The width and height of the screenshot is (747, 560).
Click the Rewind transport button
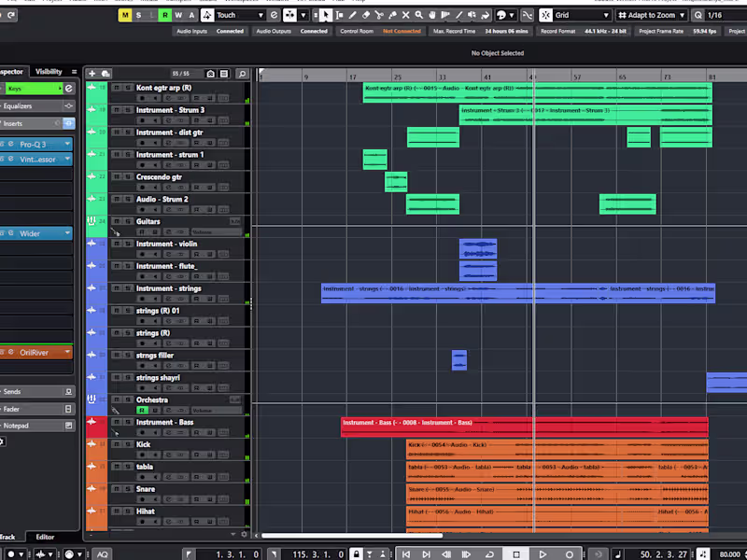pyautogui.click(x=446, y=554)
